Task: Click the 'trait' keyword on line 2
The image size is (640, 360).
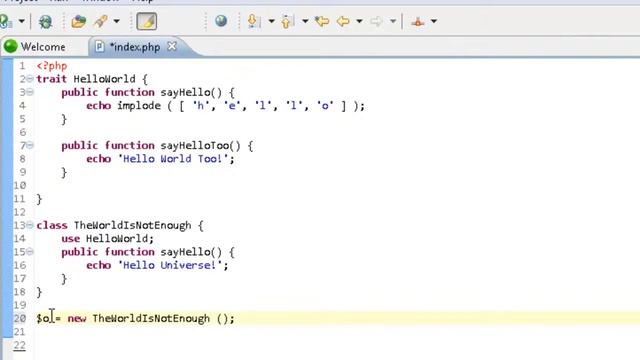Action: [51, 79]
